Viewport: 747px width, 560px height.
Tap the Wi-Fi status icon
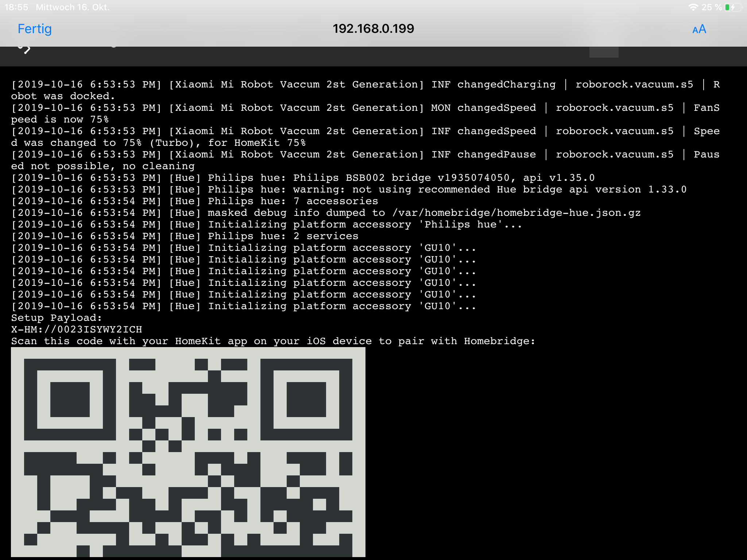[693, 7]
